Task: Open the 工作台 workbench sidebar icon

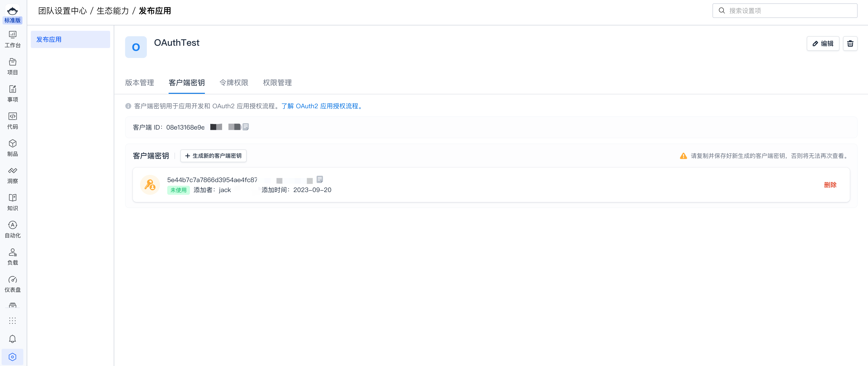Action: coord(12,39)
